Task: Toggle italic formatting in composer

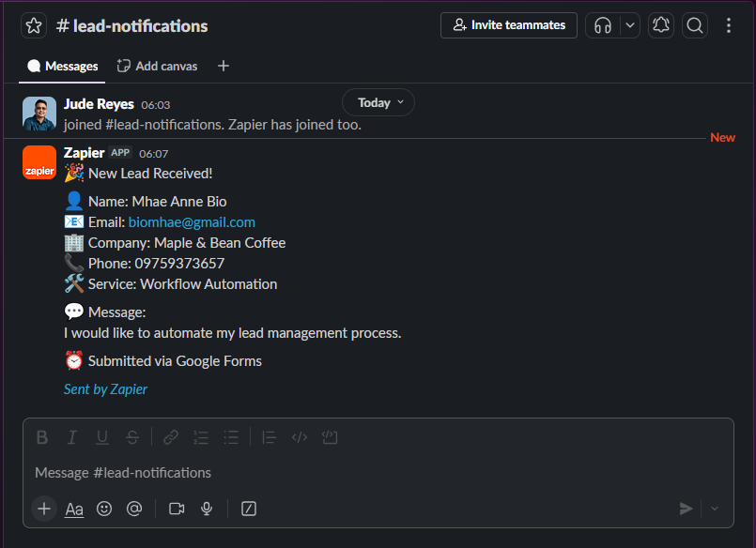Action: pyautogui.click(x=71, y=437)
